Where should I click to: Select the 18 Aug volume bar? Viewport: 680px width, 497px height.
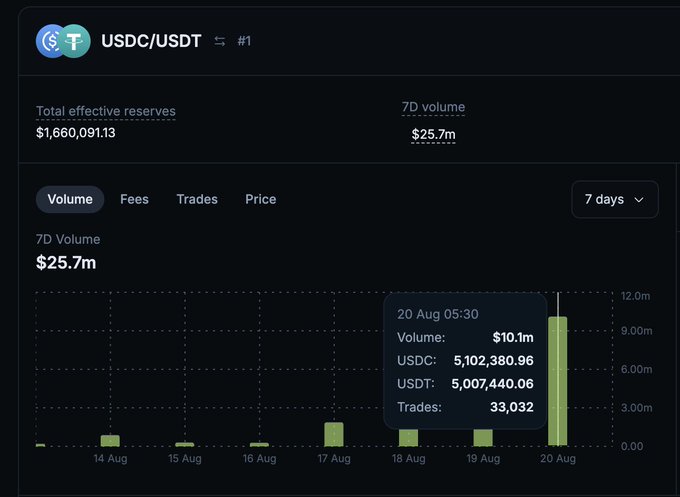pos(409,438)
